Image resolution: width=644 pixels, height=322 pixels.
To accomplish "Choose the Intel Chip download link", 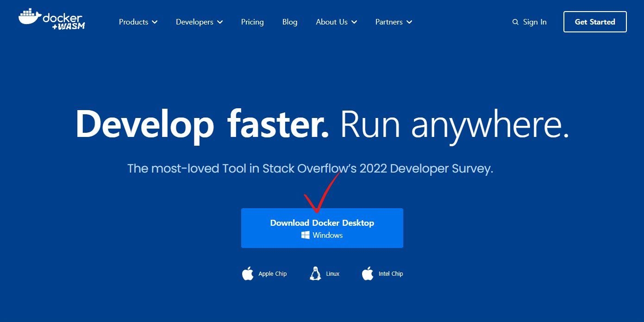I will click(x=382, y=273).
